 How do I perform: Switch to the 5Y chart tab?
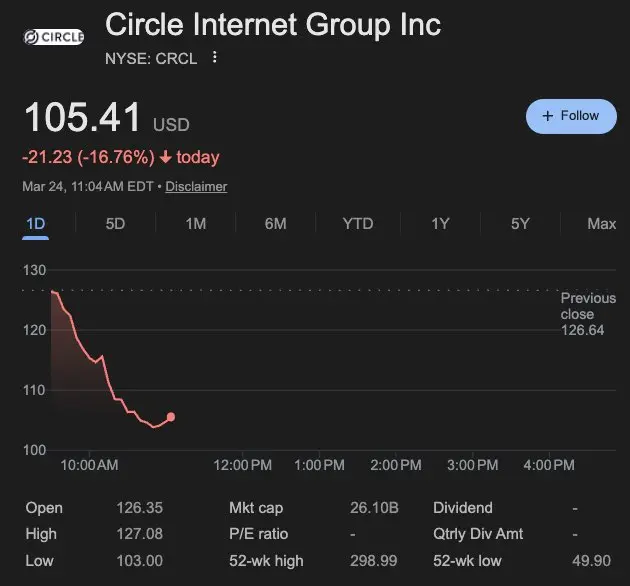[520, 224]
